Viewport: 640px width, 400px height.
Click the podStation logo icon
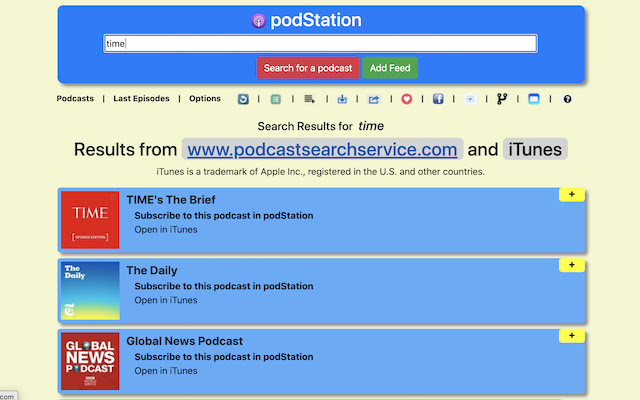pyautogui.click(x=258, y=20)
